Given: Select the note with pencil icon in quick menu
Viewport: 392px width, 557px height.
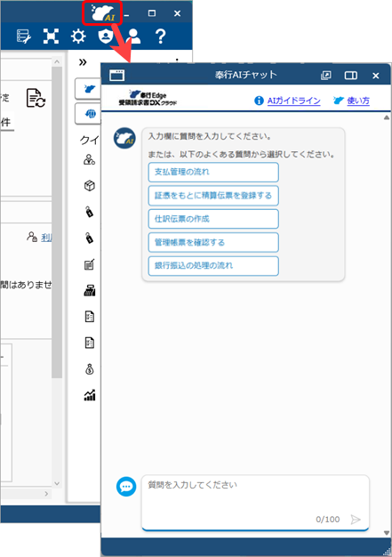Looking at the screenshot, I should click(x=90, y=264).
